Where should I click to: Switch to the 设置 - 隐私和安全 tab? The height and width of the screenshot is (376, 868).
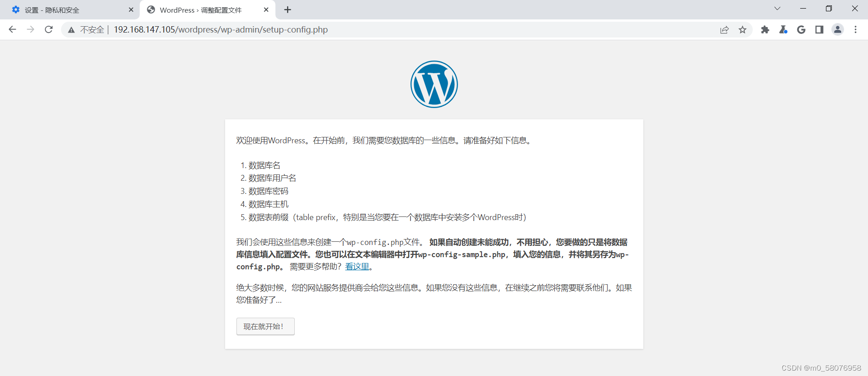(70, 10)
